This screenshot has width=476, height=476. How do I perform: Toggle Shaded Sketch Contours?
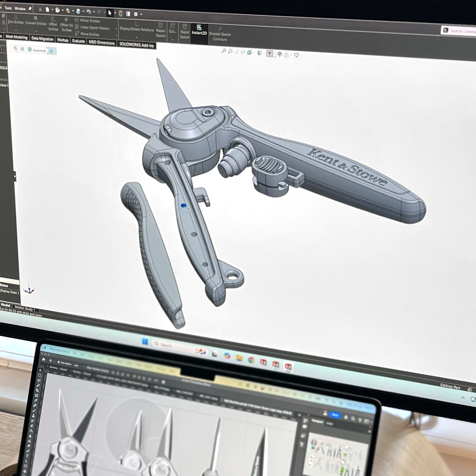pos(220,34)
